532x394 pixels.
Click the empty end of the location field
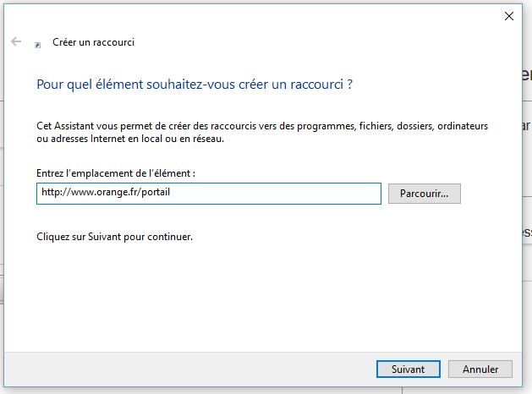[x=321, y=194]
